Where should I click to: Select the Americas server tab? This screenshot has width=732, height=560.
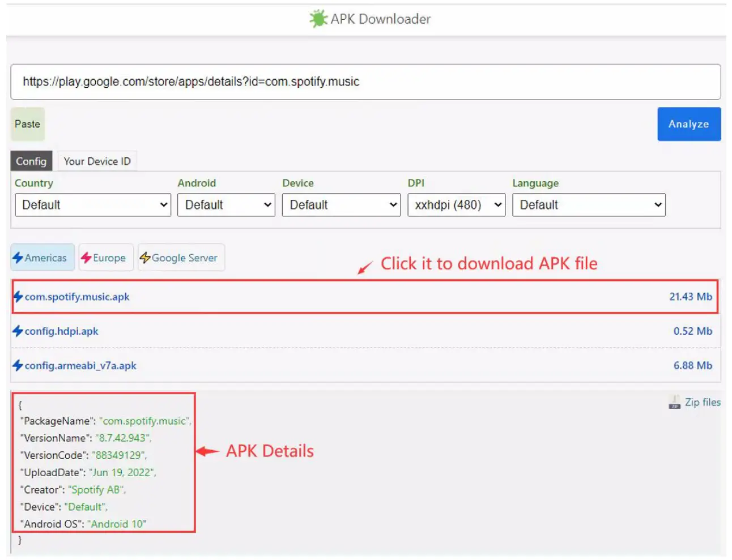[42, 258]
